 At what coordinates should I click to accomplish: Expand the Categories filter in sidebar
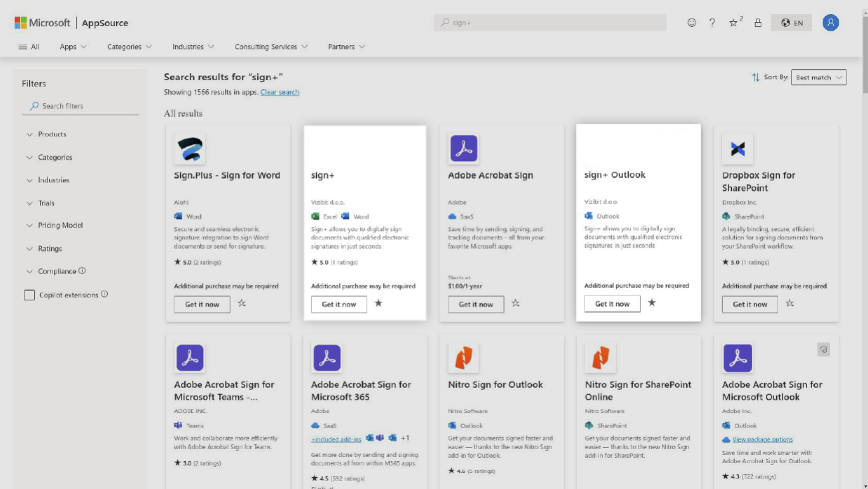point(49,158)
